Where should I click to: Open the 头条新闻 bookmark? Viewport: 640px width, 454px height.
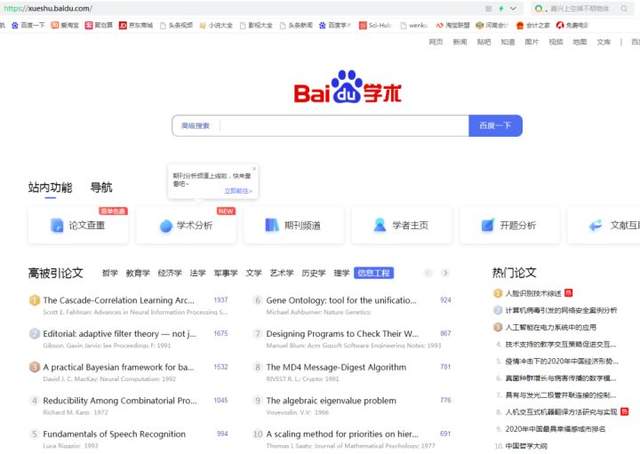[296, 25]
